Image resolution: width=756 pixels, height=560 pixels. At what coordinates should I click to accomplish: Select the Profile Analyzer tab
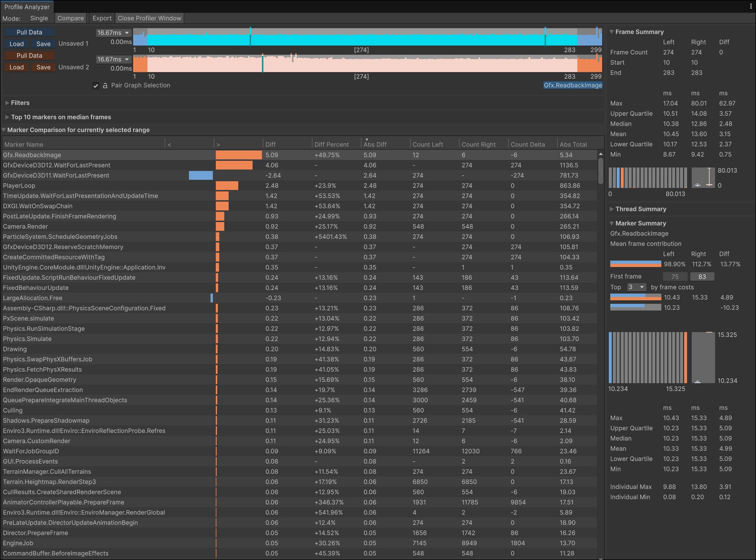(26, 7)
